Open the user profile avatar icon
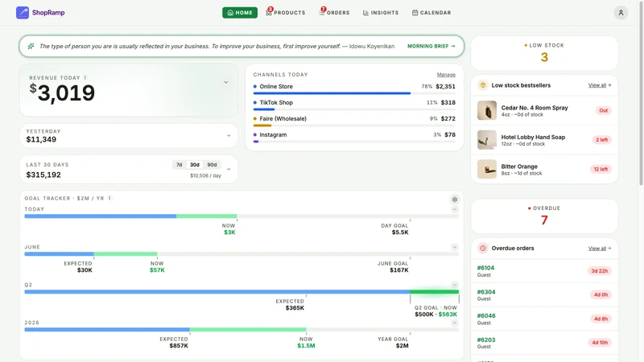This screenshot has width=644, height=362. (621, 13)
